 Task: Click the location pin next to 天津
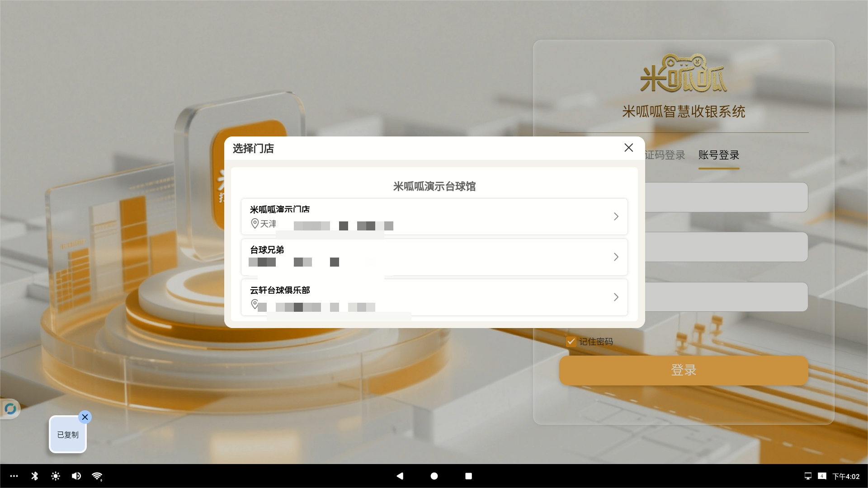(255, 224)
